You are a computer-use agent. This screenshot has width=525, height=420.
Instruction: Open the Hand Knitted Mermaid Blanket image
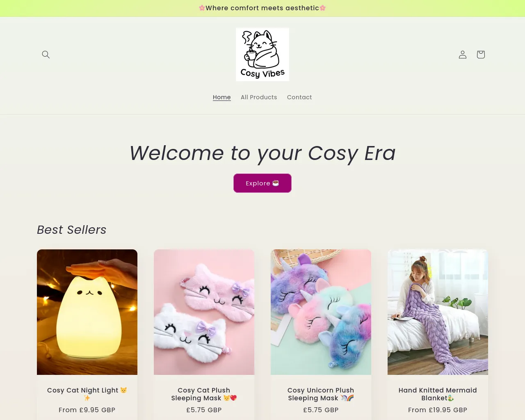pos(438,312)
